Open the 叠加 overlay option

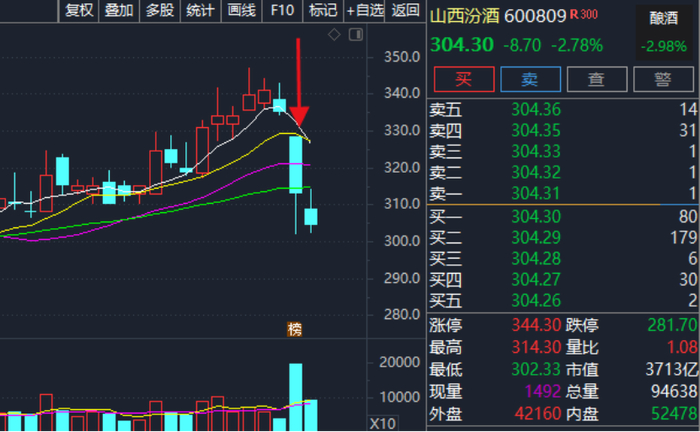pyautogui.click(x=119, y=10)
